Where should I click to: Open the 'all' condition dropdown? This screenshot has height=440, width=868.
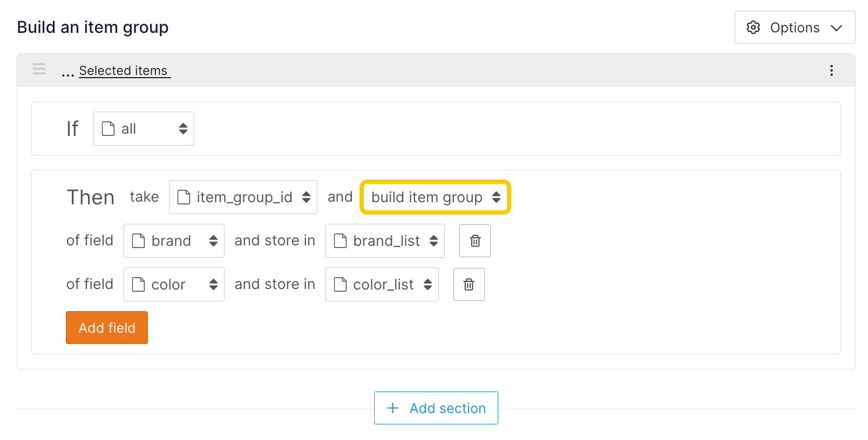(x=144, y=129)
